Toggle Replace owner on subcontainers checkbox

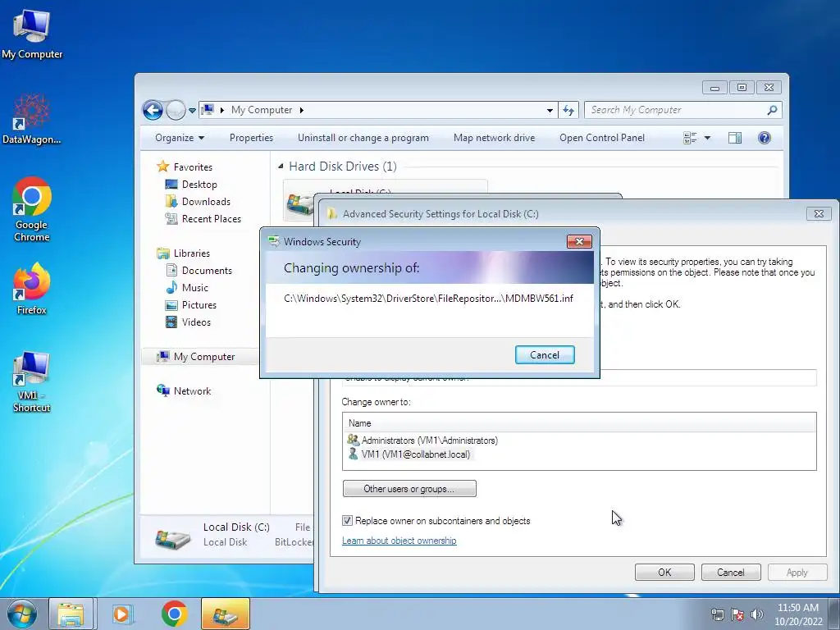coord(348,520)
